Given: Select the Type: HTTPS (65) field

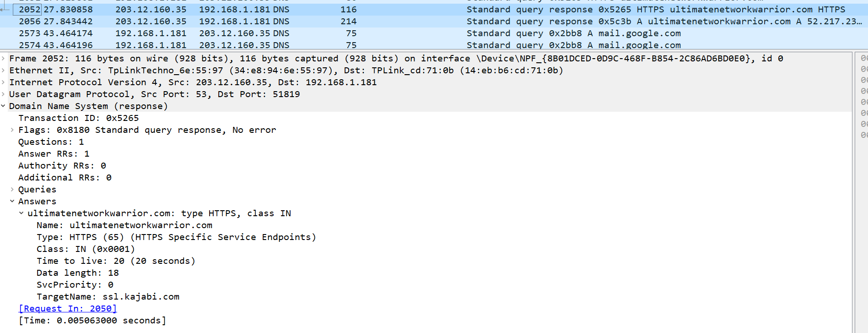Looking at the screenshot, I should [x=176, y=237].
